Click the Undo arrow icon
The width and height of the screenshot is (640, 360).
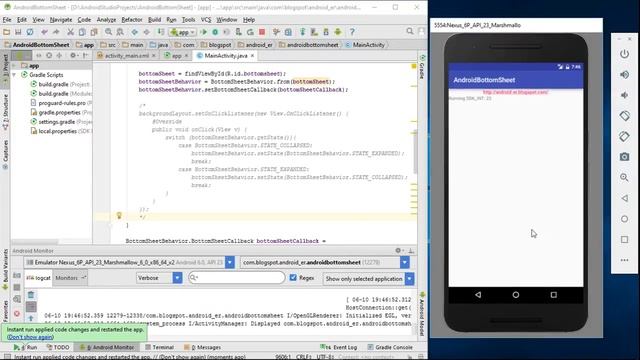(44, 32)
